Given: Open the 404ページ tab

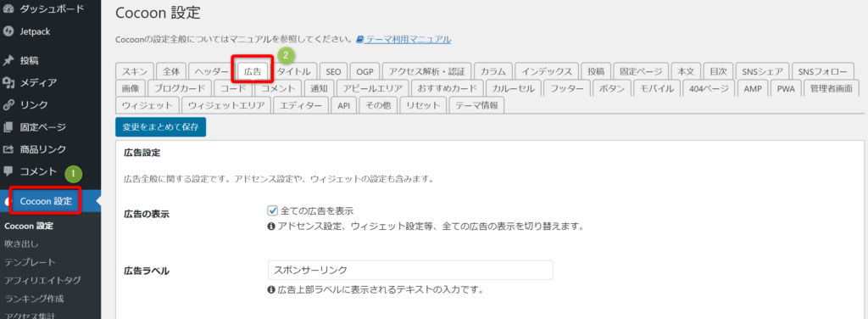Looking at the screenshot, I should tap(709, 88).
